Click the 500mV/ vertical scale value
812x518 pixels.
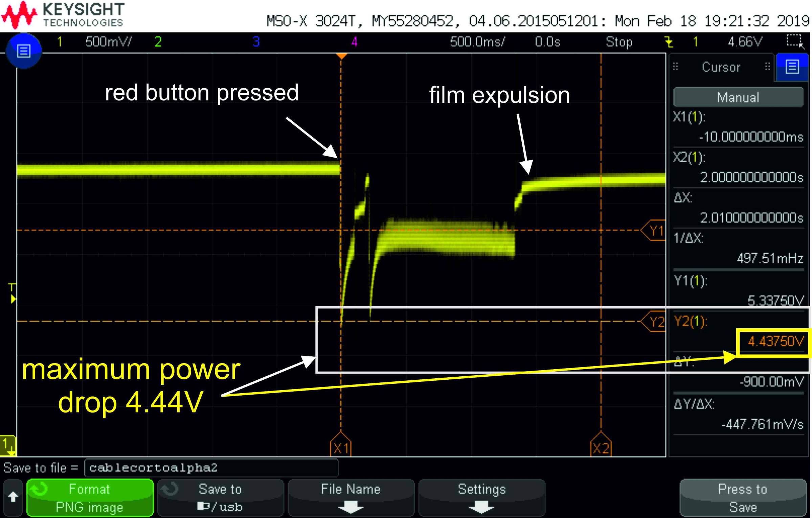(108, 42)
